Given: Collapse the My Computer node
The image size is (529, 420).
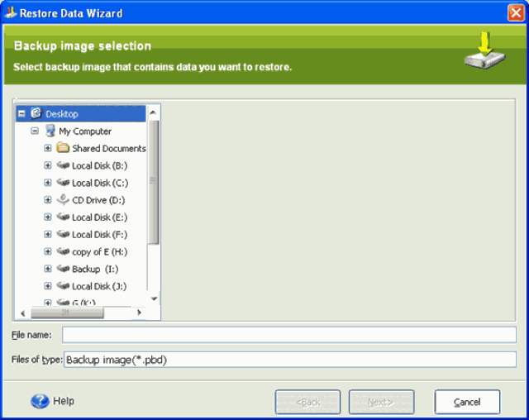Looking at the screenshot, I should [35, 131].
